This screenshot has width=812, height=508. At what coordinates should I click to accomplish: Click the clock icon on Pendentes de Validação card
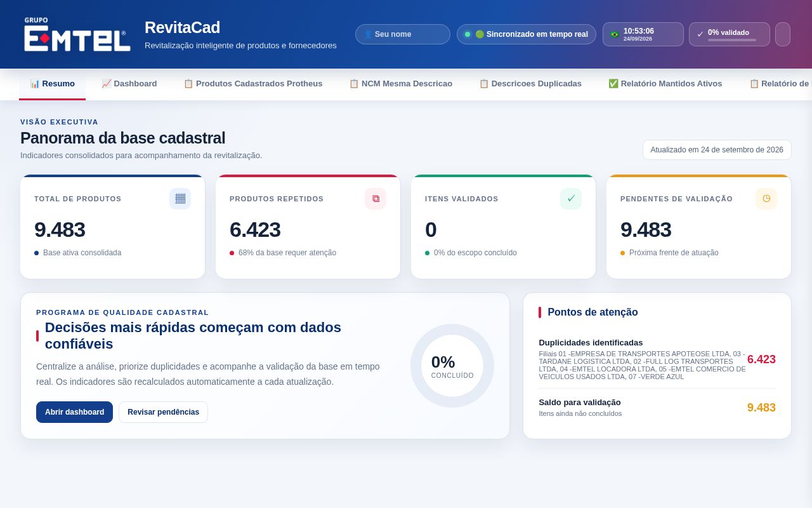[766, 199]
